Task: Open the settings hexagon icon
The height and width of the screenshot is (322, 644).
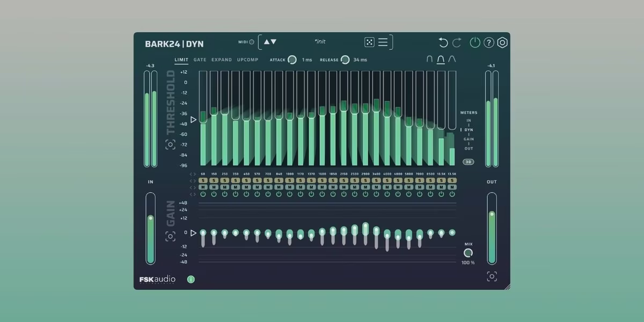Action: (502, 42)
